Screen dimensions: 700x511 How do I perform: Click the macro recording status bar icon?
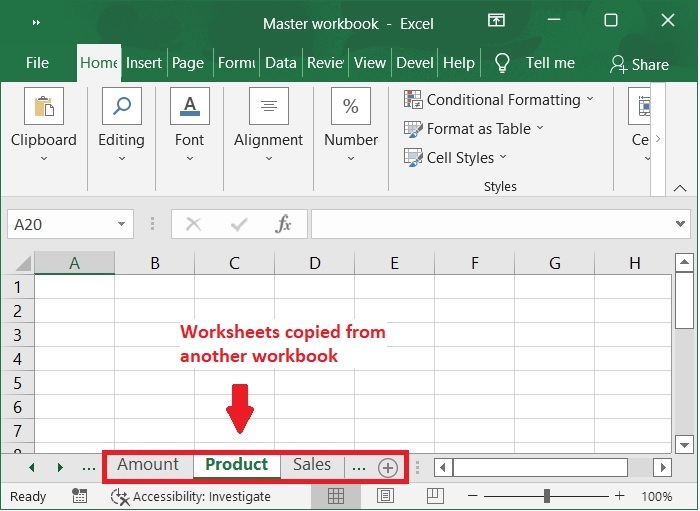point(79,496)
